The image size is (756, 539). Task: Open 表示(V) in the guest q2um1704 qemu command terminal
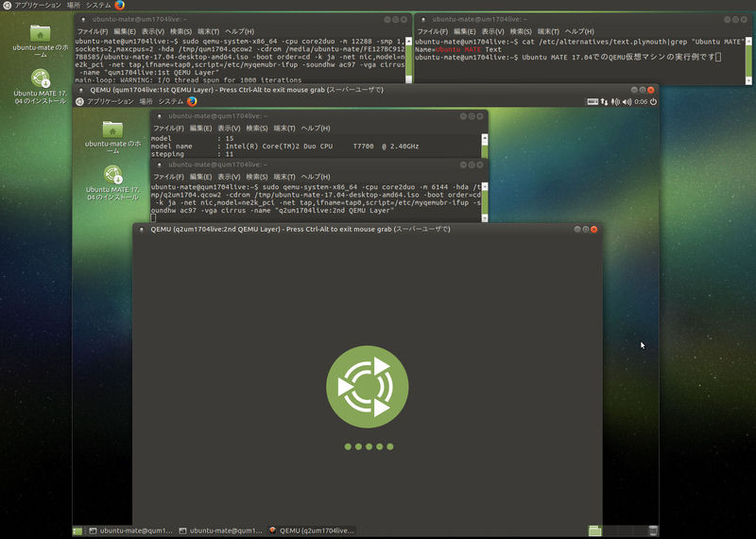click(229, 177)
